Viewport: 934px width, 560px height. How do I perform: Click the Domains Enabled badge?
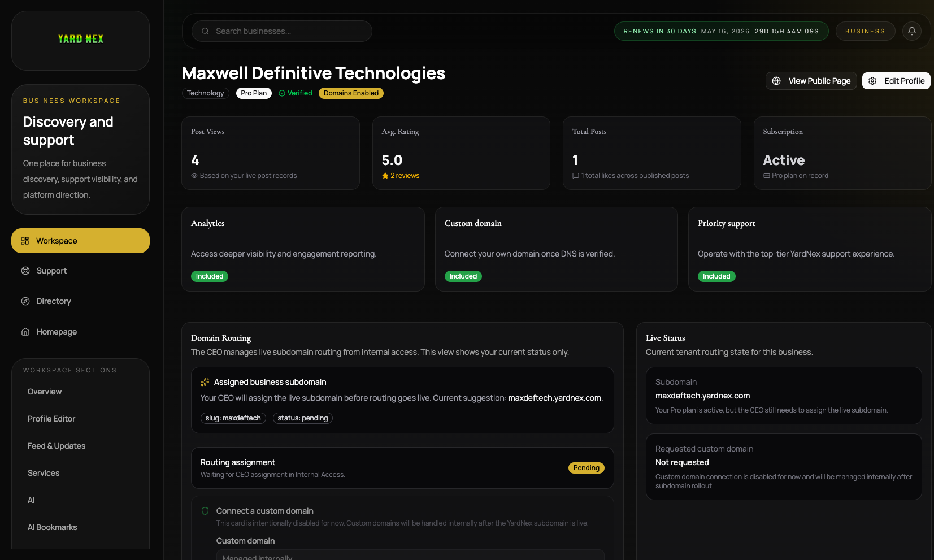[351, 93]
